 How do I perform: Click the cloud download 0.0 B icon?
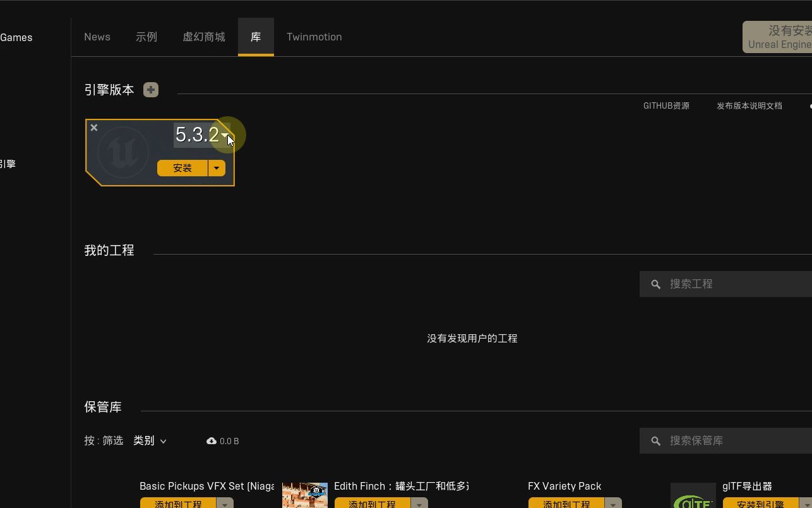[x=212, y=441]
